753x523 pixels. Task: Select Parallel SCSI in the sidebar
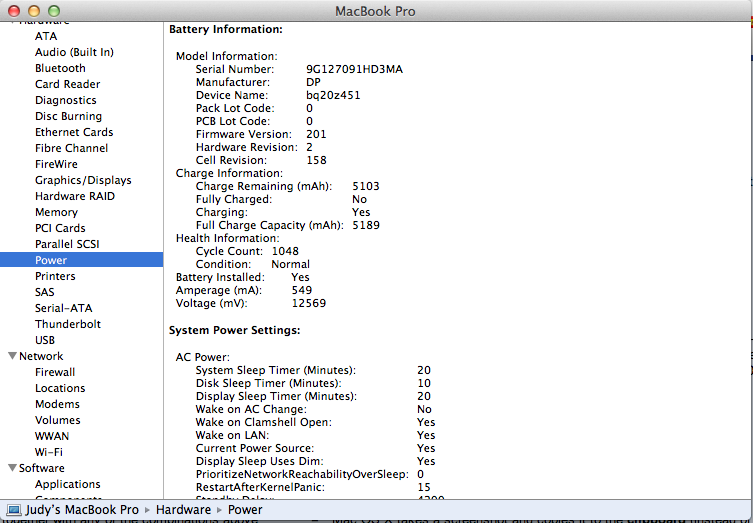pyautogui.click(x=67, y=244)
